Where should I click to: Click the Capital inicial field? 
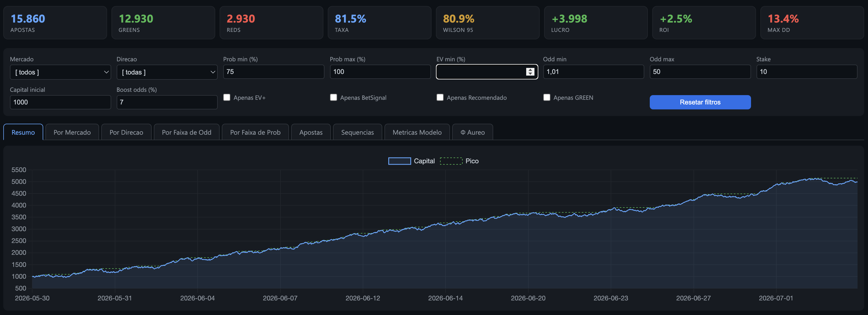tap(60, 102)
